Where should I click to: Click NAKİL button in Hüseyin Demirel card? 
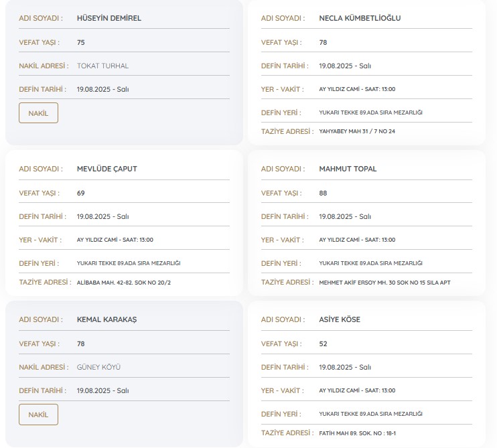point(38,113)
